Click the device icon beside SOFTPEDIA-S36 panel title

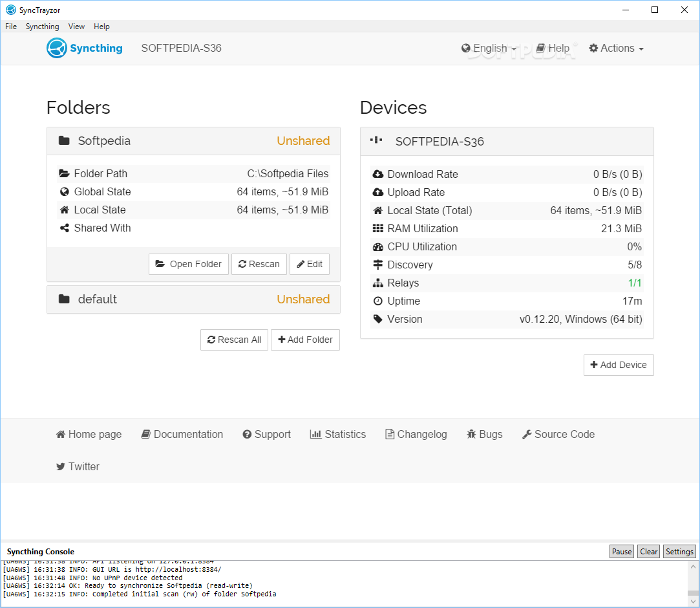(376, 140)
